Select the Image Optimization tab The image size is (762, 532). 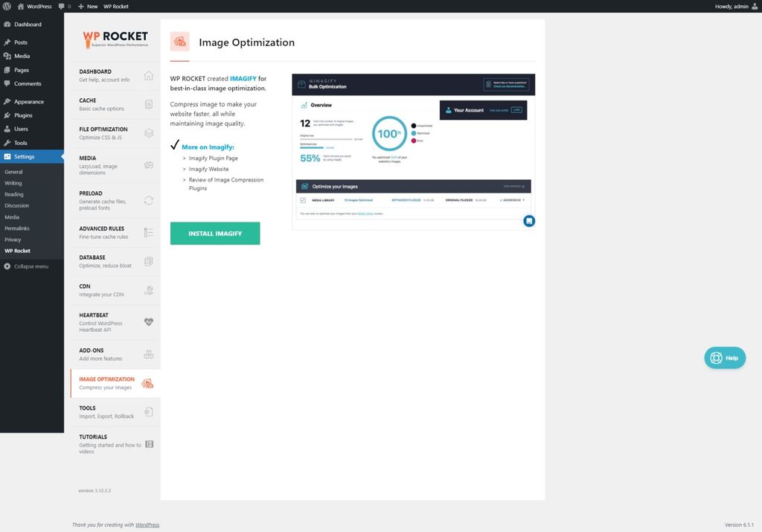click(x=115, y=383)
